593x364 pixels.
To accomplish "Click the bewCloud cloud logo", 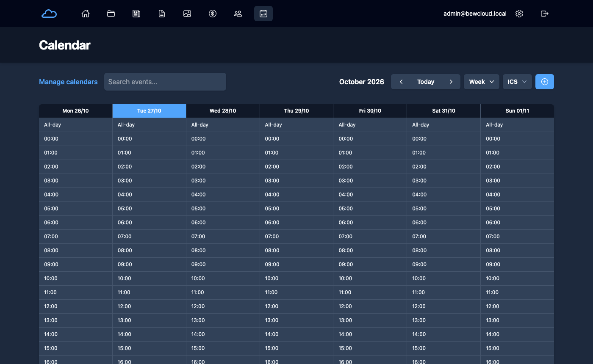I will [49, 14].
